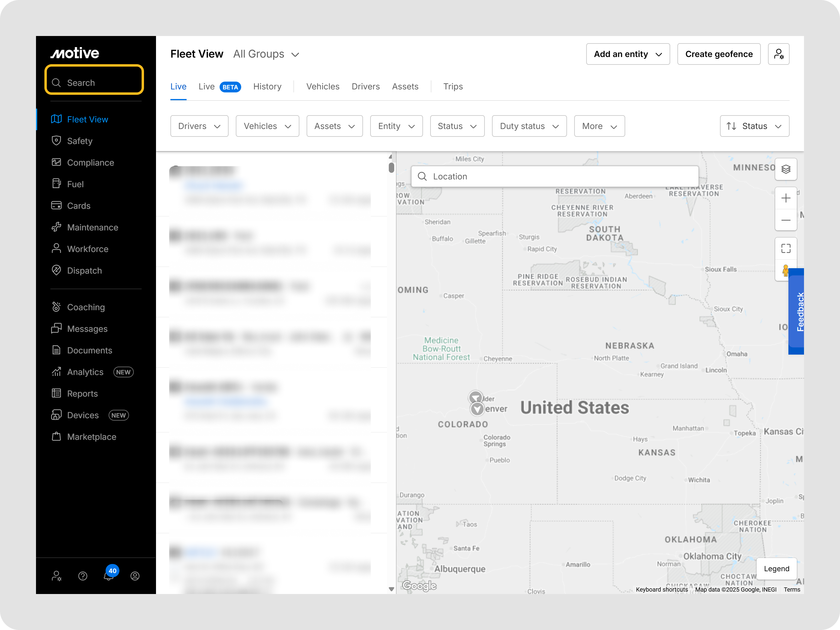The image size is (840, 630).
Task: Open the map Legend button
Action: click(x=776, y=568)
